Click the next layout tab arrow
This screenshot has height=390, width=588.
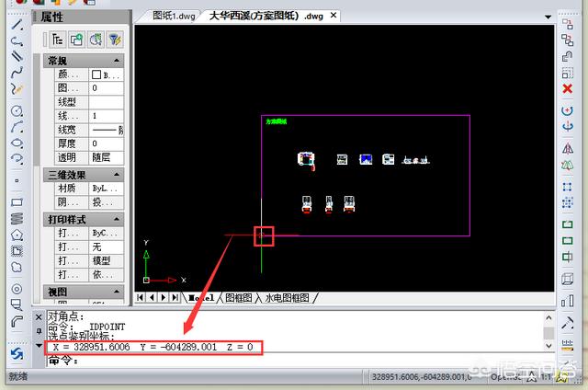[x=164, y=298]
